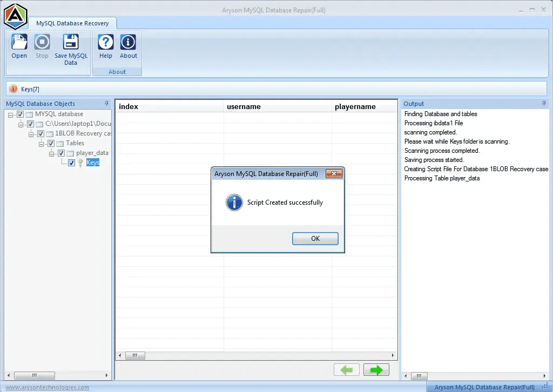The height and width of the screenshot is (392, 553).
Task: Toggle the 1BLOB Recovery case checkbox
Action: tap(41, 133)
